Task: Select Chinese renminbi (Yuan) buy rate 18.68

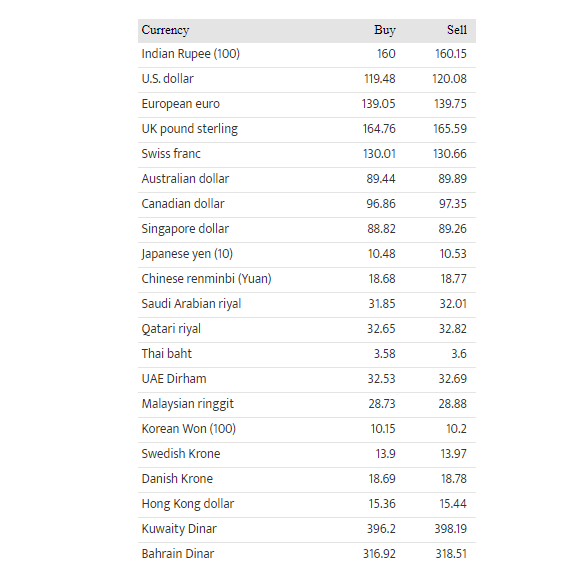Action: pos(381,279)
